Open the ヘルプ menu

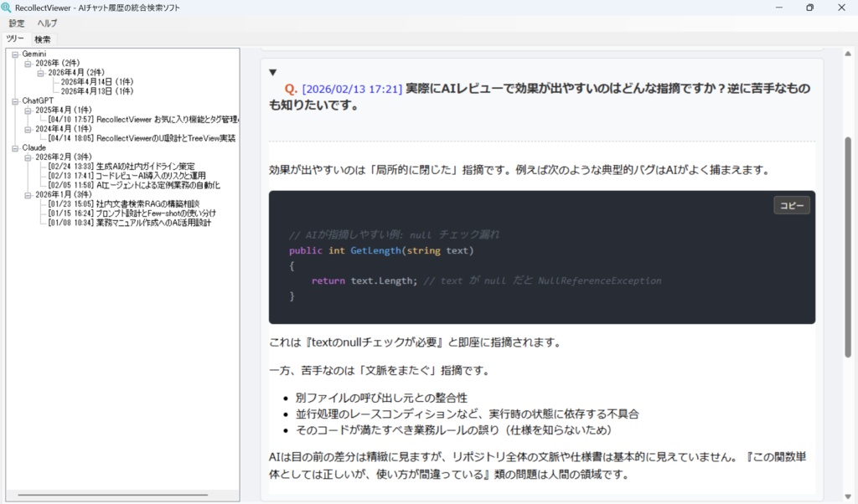(x=47, y=23)
